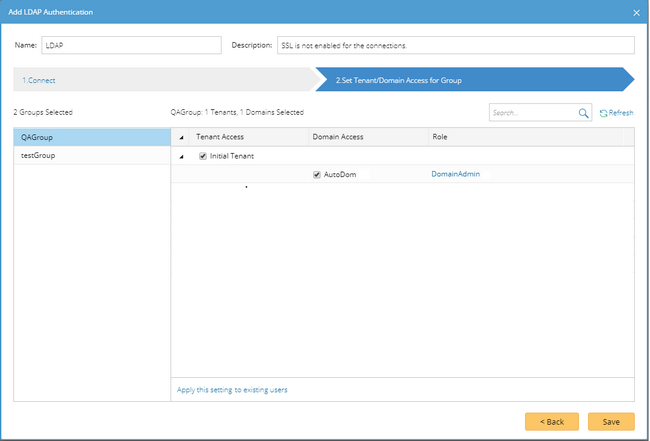Close the Add LDAP Authentication dialog

click(x=637, y=11)
